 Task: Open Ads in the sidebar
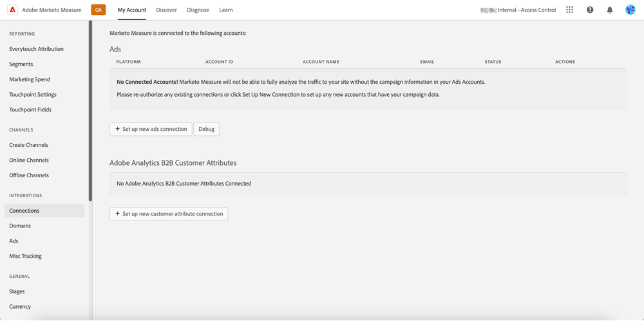click(14, 241)
